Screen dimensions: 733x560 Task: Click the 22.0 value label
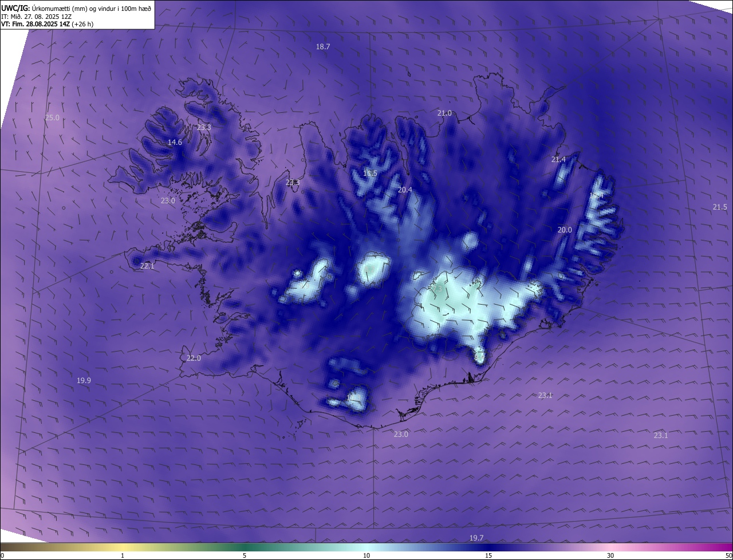point(194,358)
